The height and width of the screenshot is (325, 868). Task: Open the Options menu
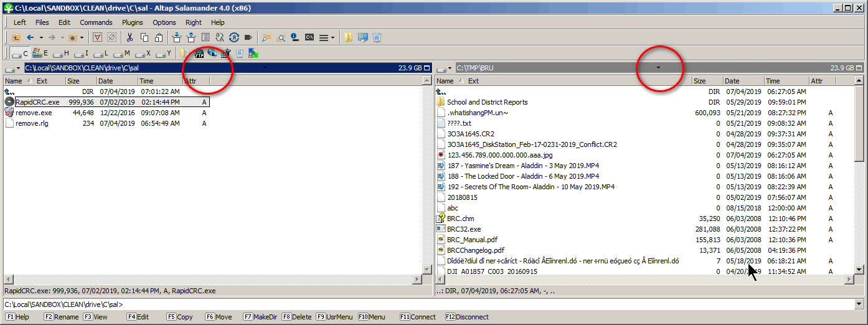[164, 22]
